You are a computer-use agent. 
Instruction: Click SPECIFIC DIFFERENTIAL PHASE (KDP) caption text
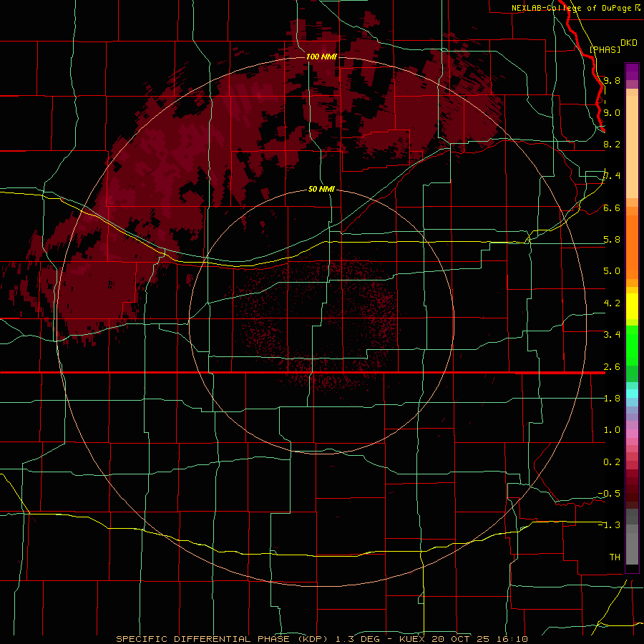coord(223,639)
